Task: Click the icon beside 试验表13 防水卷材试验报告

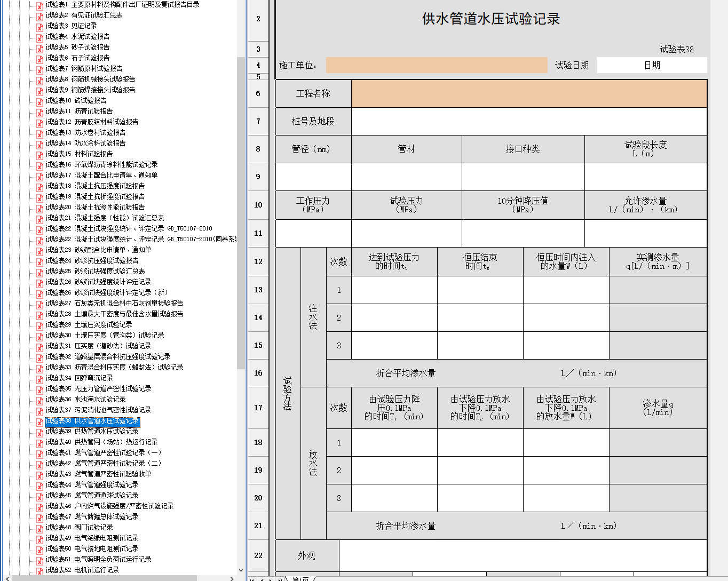Action: pos(39,133)
